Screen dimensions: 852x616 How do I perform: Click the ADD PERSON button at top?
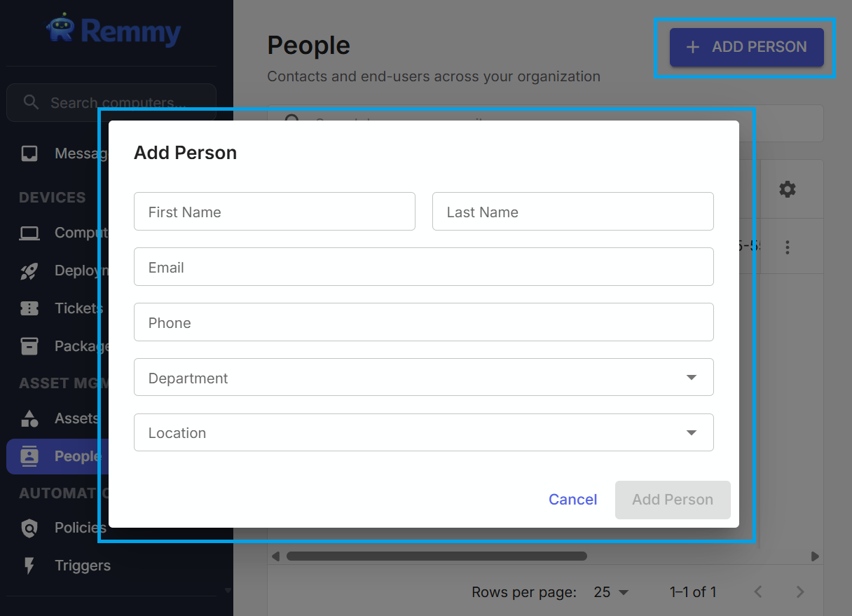[745, 47]
